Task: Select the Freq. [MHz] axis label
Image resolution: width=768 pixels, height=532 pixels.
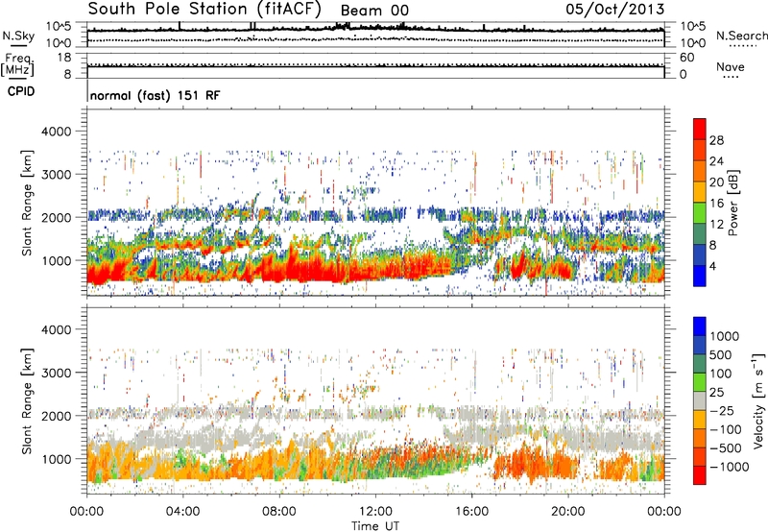Action: [17, 64]
